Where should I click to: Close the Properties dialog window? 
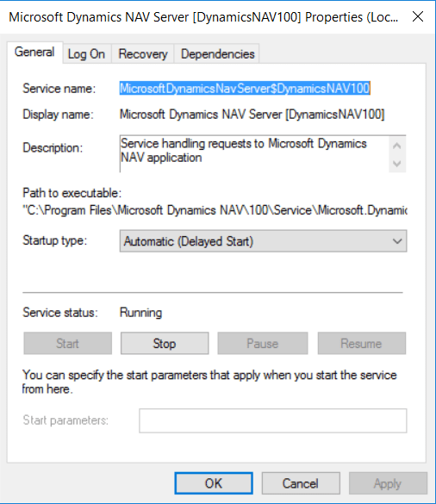[418, 16]
